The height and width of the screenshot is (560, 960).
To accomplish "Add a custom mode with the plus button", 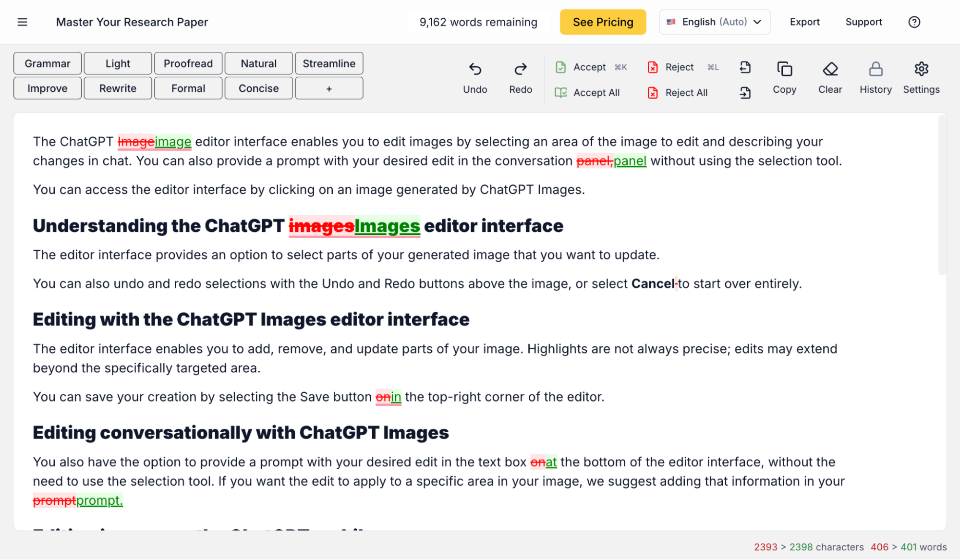I will tap(329, 88).
